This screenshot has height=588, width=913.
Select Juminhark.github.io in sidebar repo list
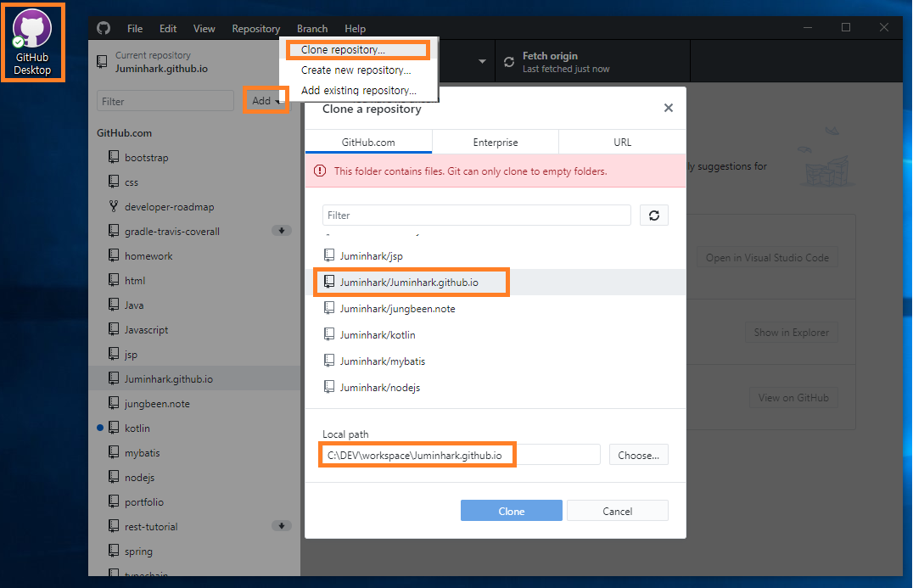194,378
